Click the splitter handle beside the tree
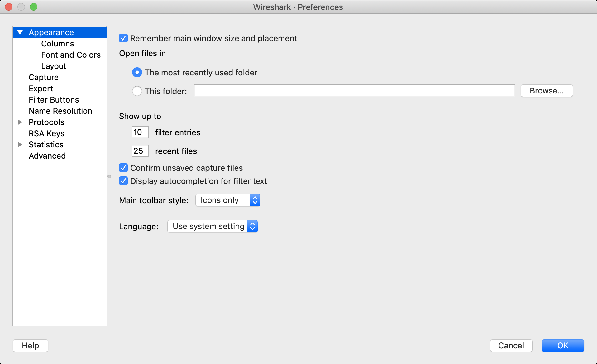The image size is (597, 364). tap(109, 176)
